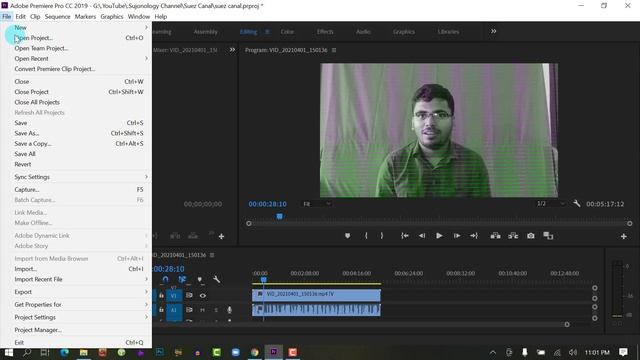The image size is (640, 360).
Task: Expand the workspace overflow chevrons
Action: coord(493,31)
